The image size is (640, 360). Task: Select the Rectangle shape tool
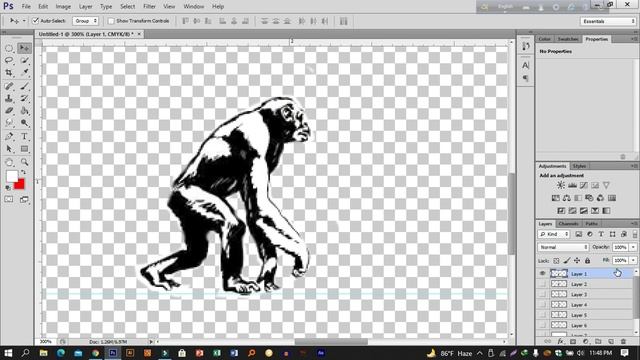click(x=24, y=149)
